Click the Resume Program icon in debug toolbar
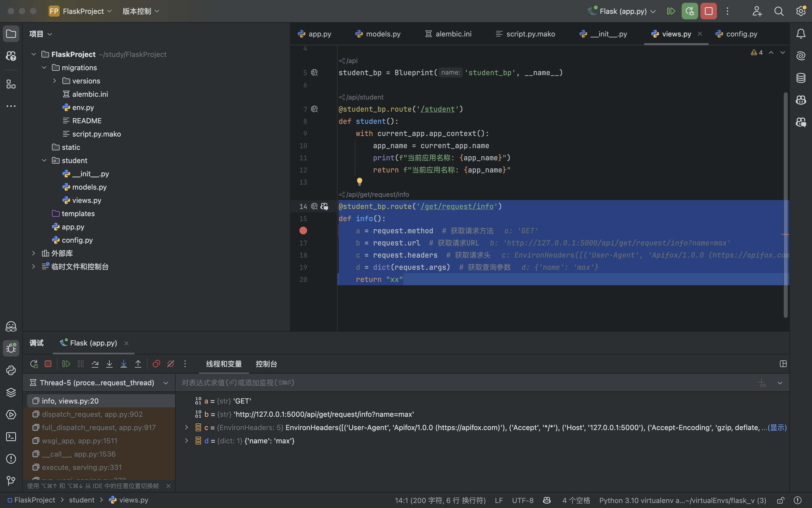The width and height of the screenshot is (812, 508). [x=66, y=364]
